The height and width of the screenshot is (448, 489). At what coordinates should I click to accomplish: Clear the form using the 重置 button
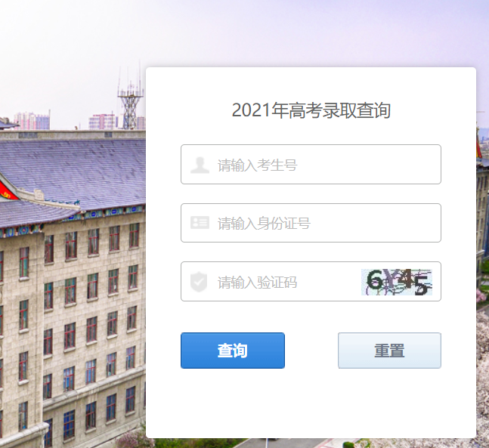click(389, 351)
